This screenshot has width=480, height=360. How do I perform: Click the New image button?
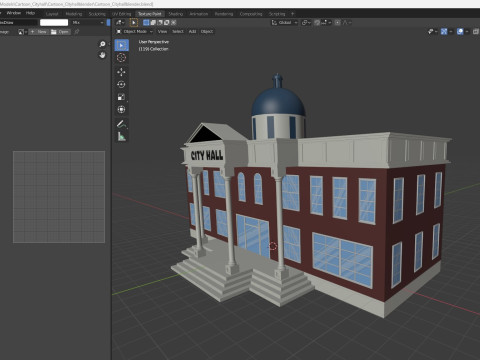coord(38,32)
